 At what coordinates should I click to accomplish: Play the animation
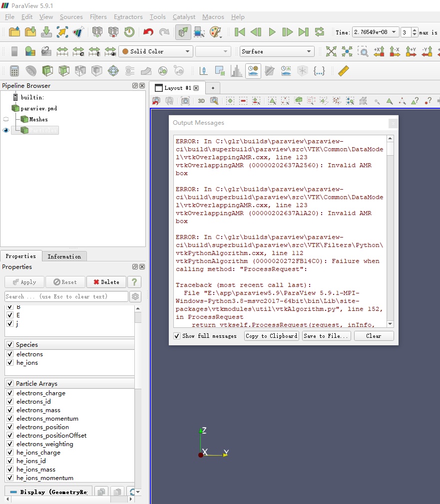(272, 32)
